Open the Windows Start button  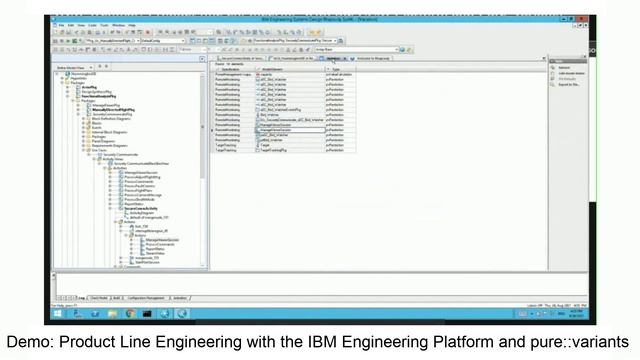pyautogui.click(x=58, y=313)
